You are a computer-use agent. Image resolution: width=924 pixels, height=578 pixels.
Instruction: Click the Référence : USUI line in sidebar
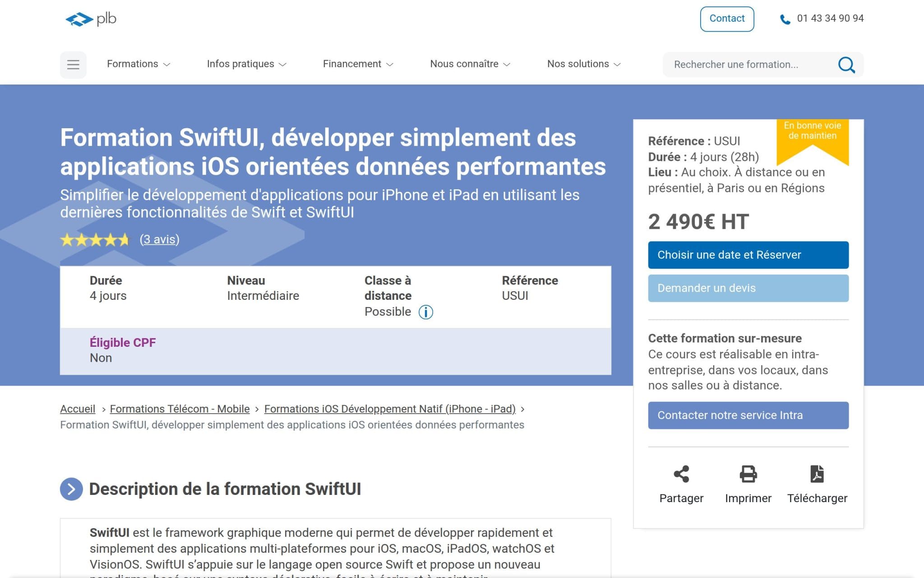694,141
